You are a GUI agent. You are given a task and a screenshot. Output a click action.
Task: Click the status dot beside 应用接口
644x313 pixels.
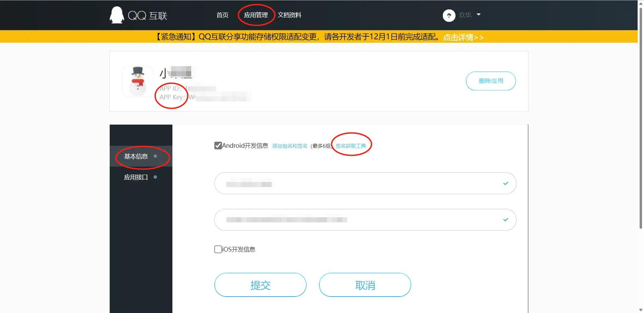(156, 177)
